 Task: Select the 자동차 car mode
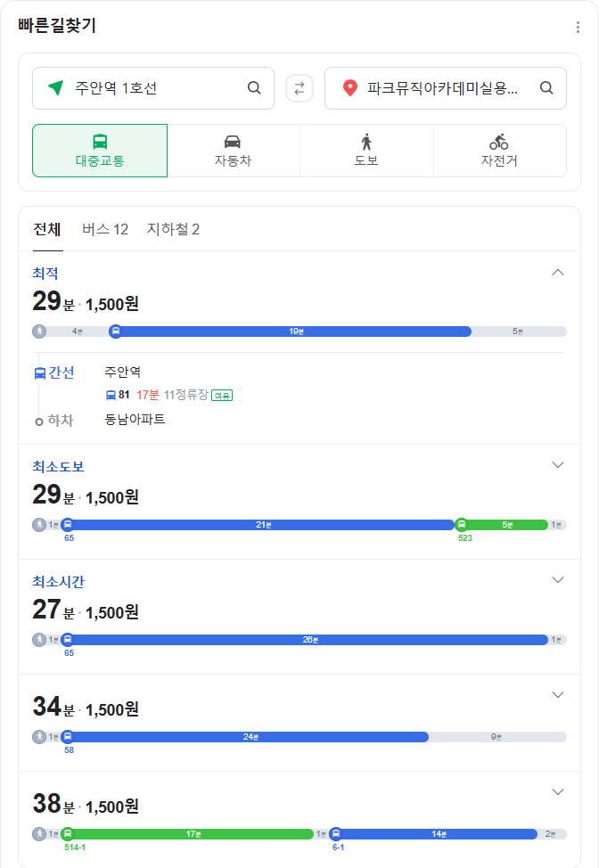pyautogui.click(x=233, y=151)
